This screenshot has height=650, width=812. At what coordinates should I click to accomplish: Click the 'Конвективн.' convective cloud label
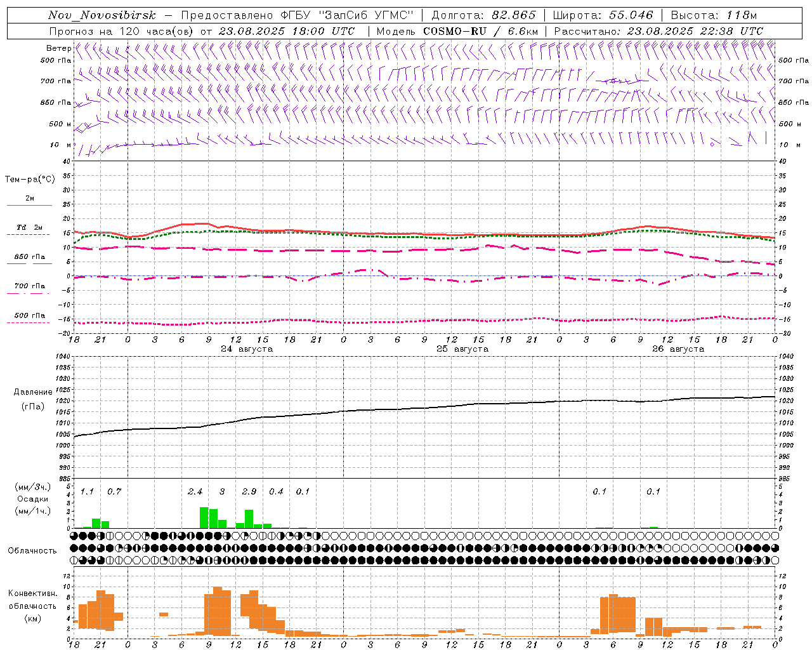32,594
